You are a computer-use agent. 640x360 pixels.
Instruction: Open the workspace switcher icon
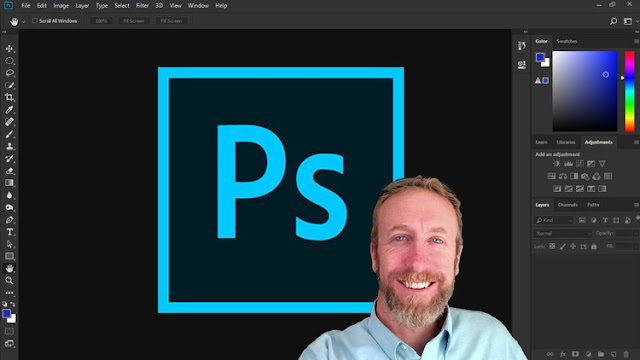click(628, 21)
